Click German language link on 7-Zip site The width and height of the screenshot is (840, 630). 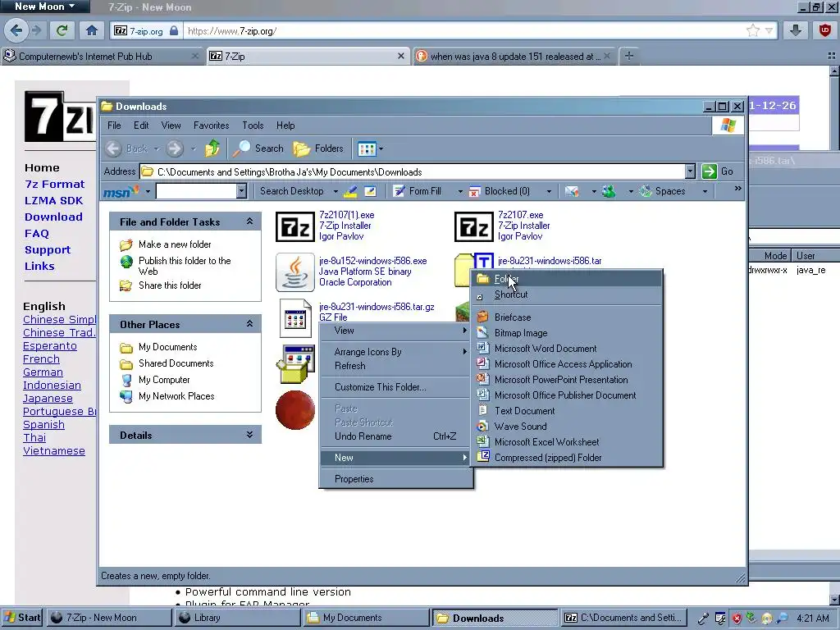coord(43,372)
